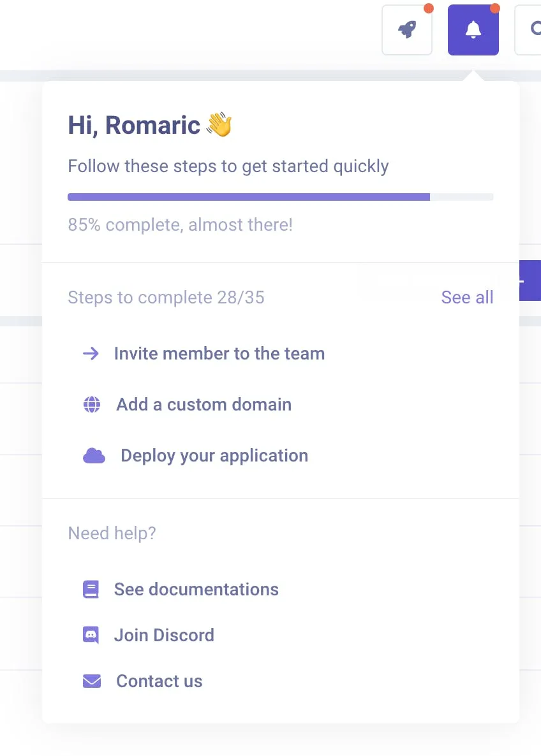
Task: Click the rocket icon in the top toolbar
Action: tap(407, 29)
